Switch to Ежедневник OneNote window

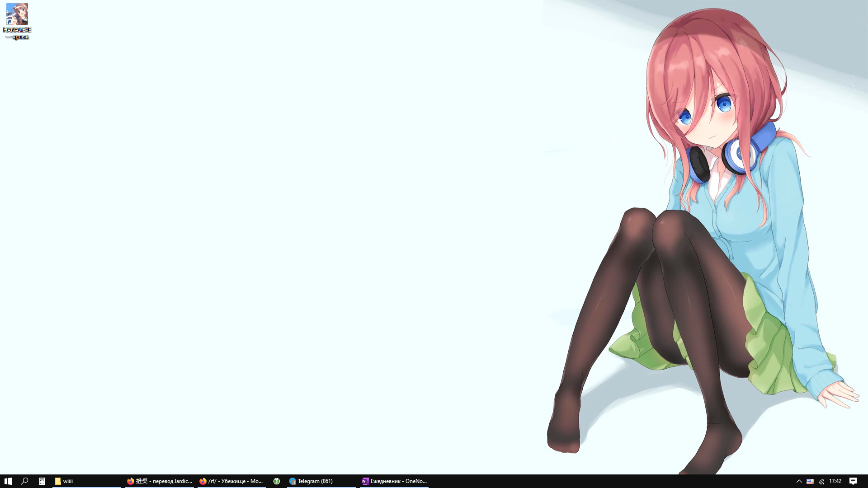[398, 481]
